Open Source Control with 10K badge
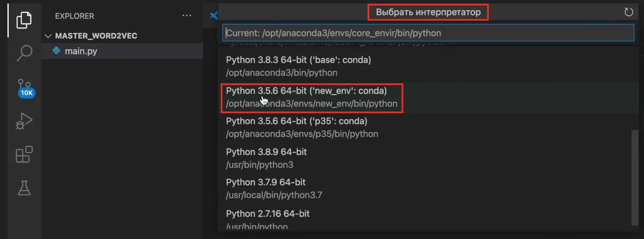644x239 pixels. coord(24,88)
